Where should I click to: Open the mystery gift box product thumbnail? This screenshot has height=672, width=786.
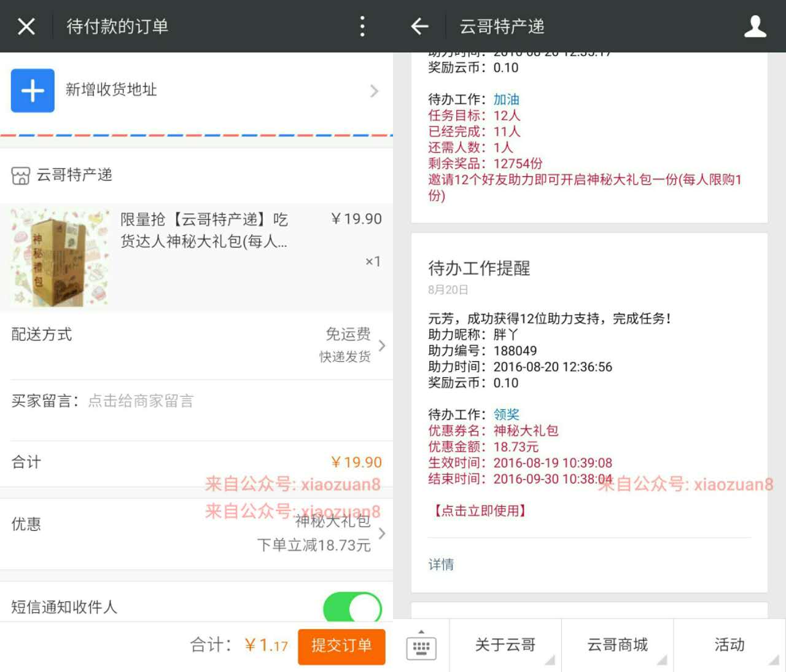[60, 257]
